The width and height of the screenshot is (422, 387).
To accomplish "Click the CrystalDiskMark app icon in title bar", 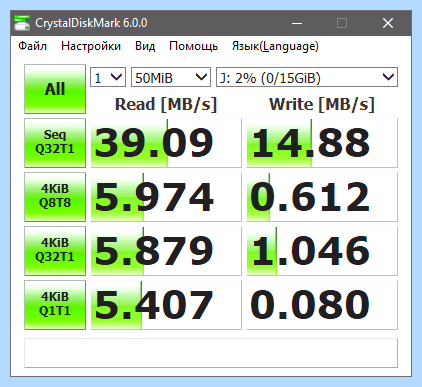I will pos(22,23).
